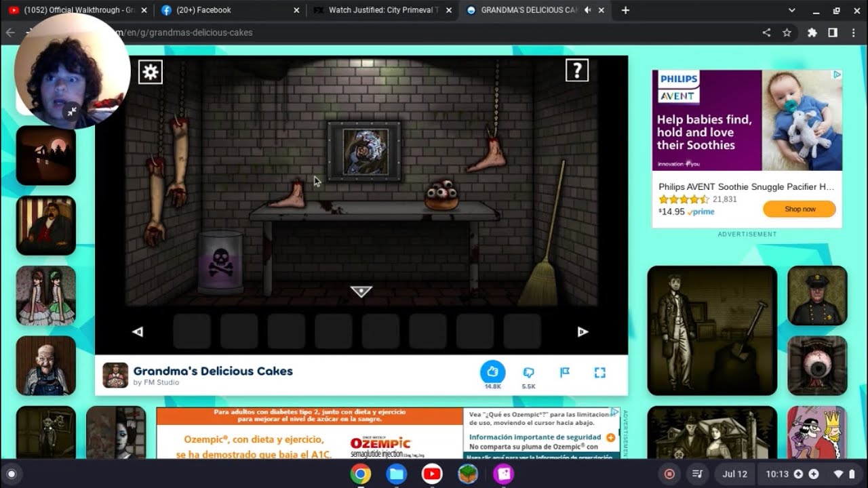Inspect the framed picture on the wall
This screenshot has height=488, width=868.
(x=364, y=152)
